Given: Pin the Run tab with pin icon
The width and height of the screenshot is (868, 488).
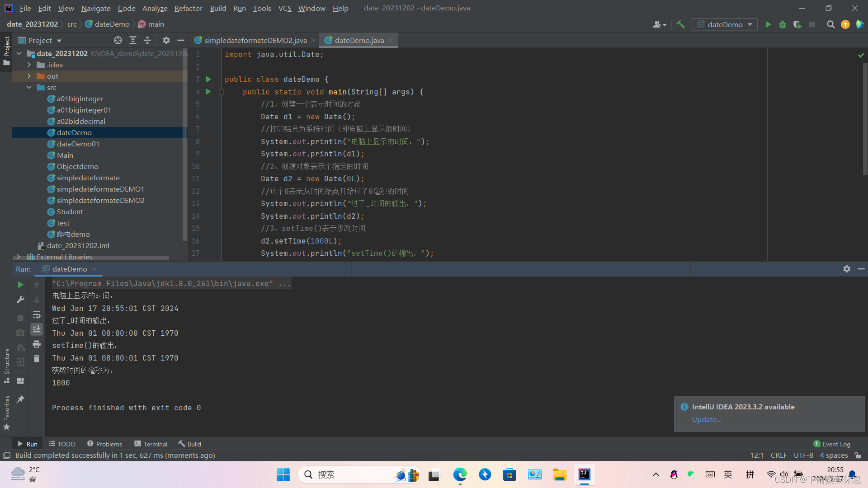Looking at the screenshot, I should click(20, 399).
